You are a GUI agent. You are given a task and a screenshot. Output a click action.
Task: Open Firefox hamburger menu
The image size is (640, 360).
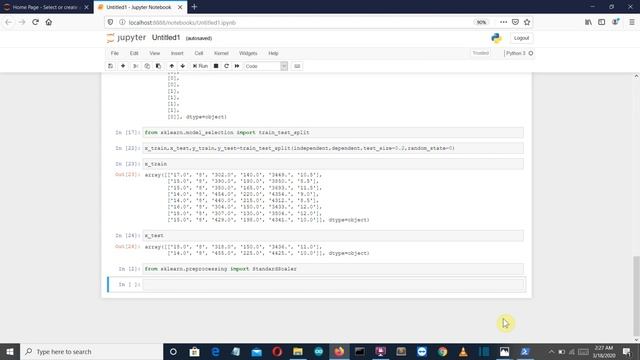[x=631, y=22]
